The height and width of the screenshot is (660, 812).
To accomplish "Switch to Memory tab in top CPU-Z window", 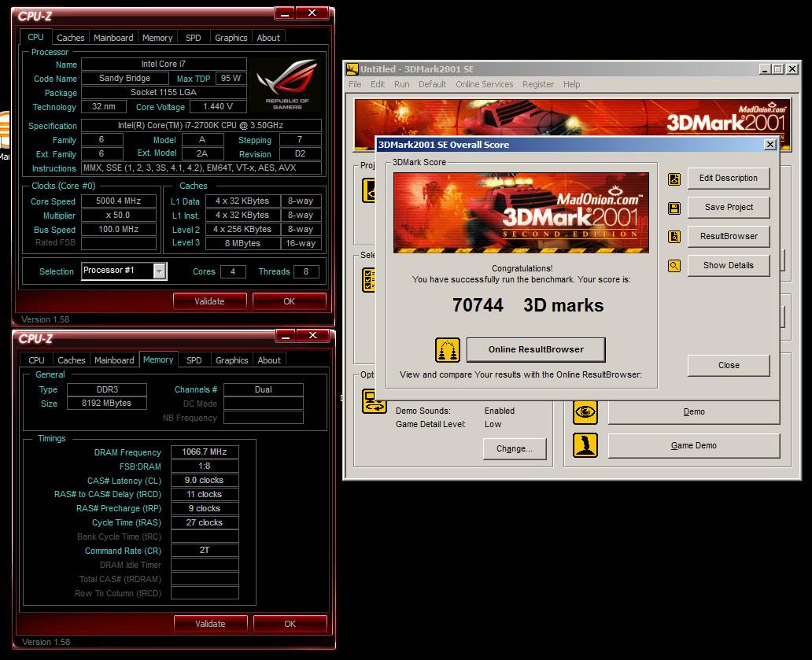I will point(157,38).
